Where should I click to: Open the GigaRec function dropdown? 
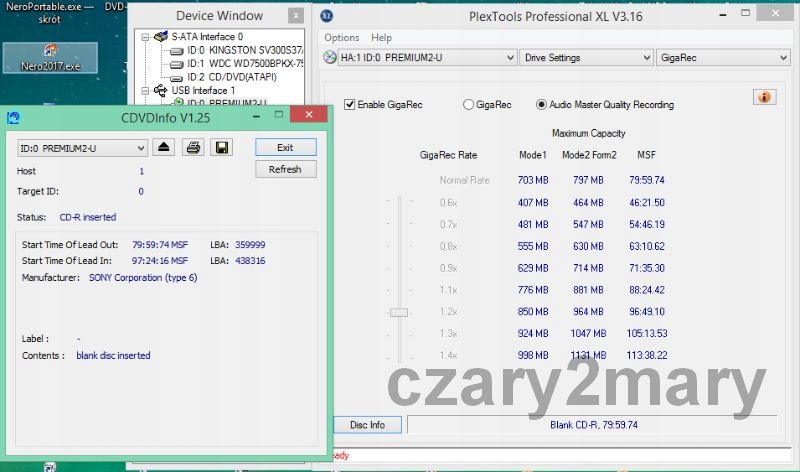point(723,58)
